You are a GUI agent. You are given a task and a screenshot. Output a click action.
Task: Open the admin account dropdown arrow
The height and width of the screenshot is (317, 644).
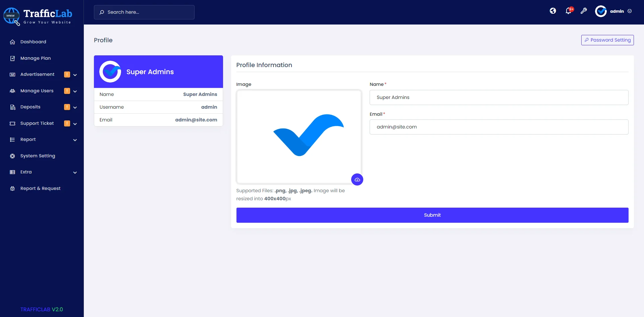click(x=630, y=11)
